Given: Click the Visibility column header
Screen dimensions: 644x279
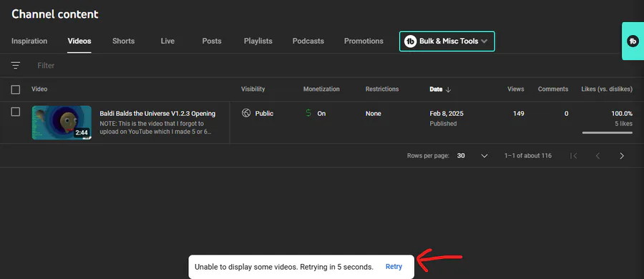Looking at the screenshot, I should (x=253, y=89).
